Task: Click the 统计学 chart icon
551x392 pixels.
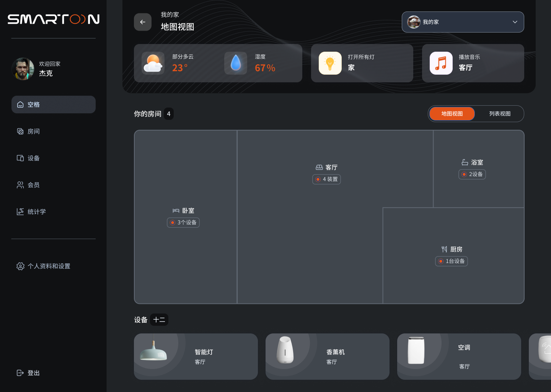Action: click(x=20, y=212)
